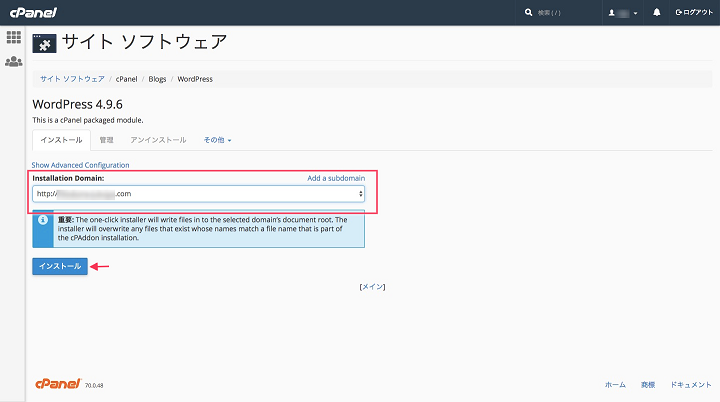Screen dimensions: 720x402
Task: Click the cPanel footer logo
Action: pos(58,384)
